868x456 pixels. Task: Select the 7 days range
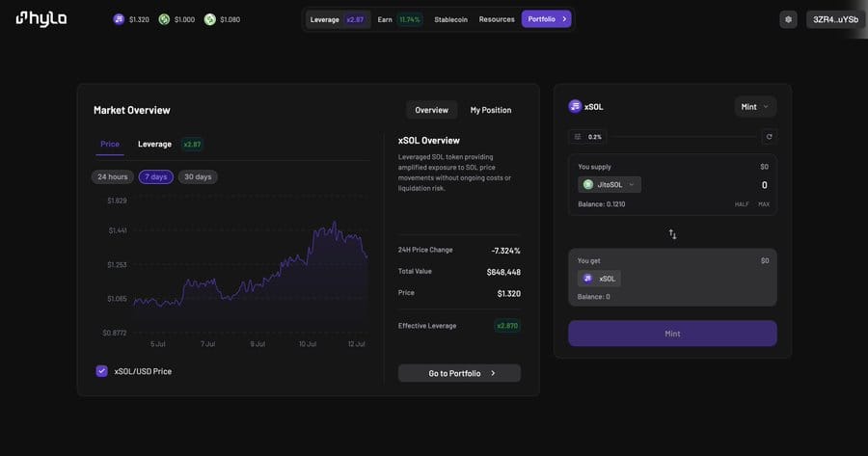pyautogui.click(x=156, y=177)
